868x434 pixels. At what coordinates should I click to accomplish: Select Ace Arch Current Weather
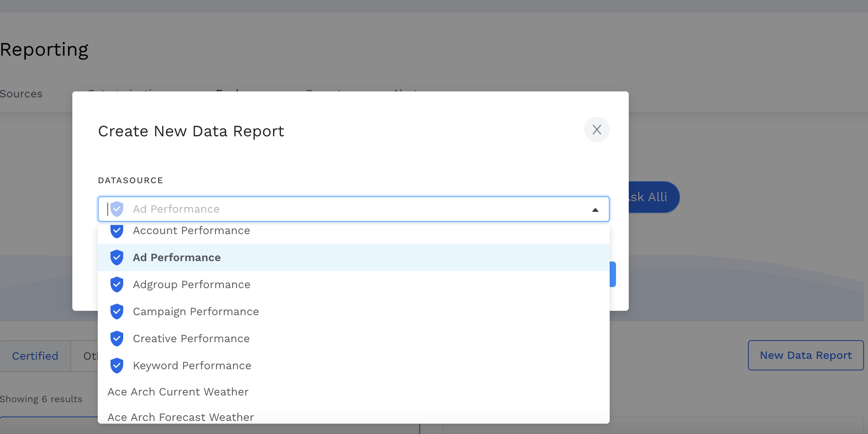pyautogui.click(x=353, y=392)
